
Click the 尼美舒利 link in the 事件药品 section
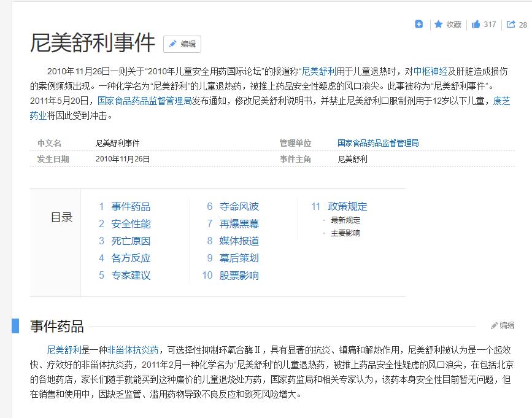(x=59, y=349)
